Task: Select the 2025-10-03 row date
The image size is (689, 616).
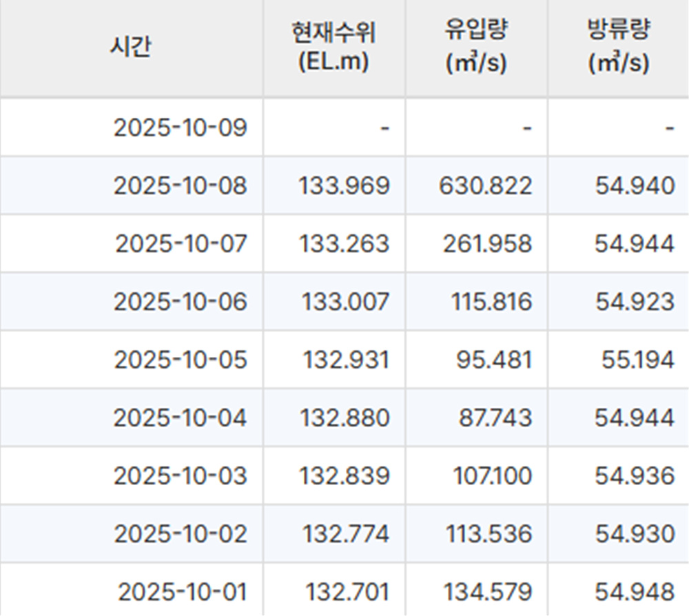Action: [x=182, y=475]
